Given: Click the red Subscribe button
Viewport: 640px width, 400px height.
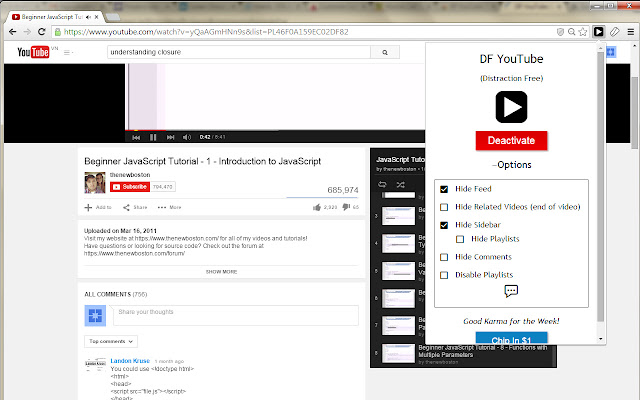Looking at the screenshot, I should 129,186.
